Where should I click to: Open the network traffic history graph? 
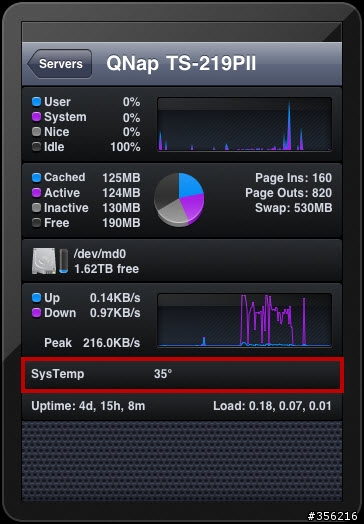[x=244, y=320]
